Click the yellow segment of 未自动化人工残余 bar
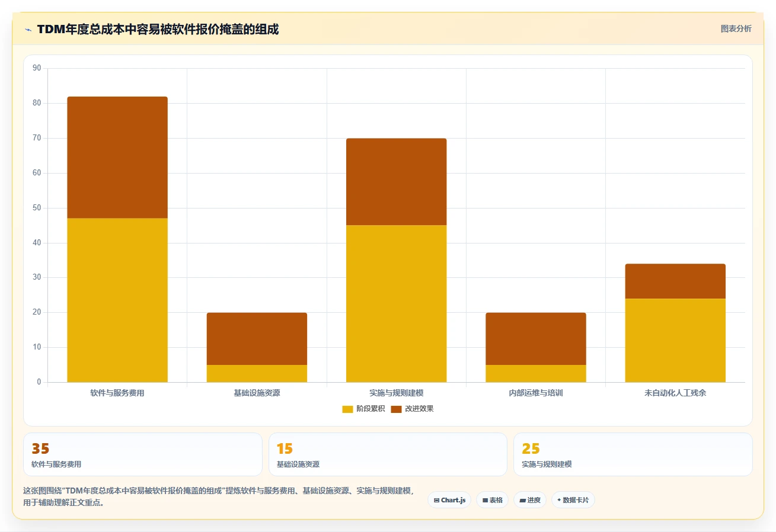 pos(675,341)
